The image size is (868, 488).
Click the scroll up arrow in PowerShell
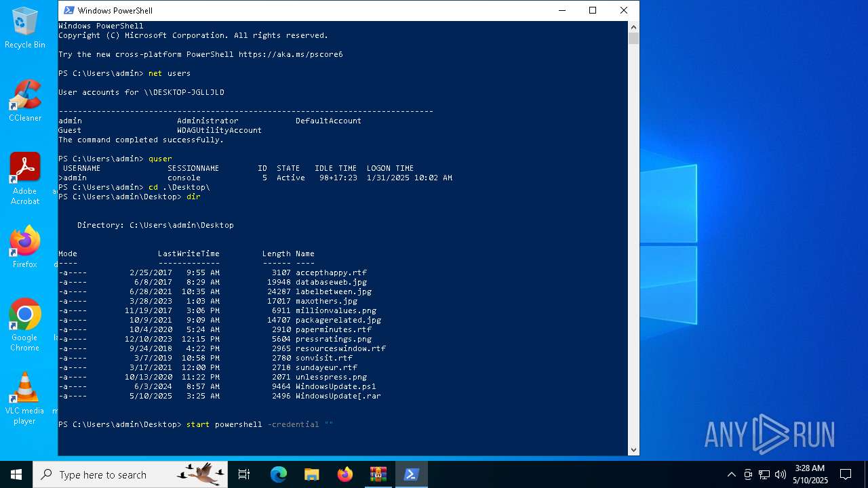pyautogui.click(x=633, y=27)
